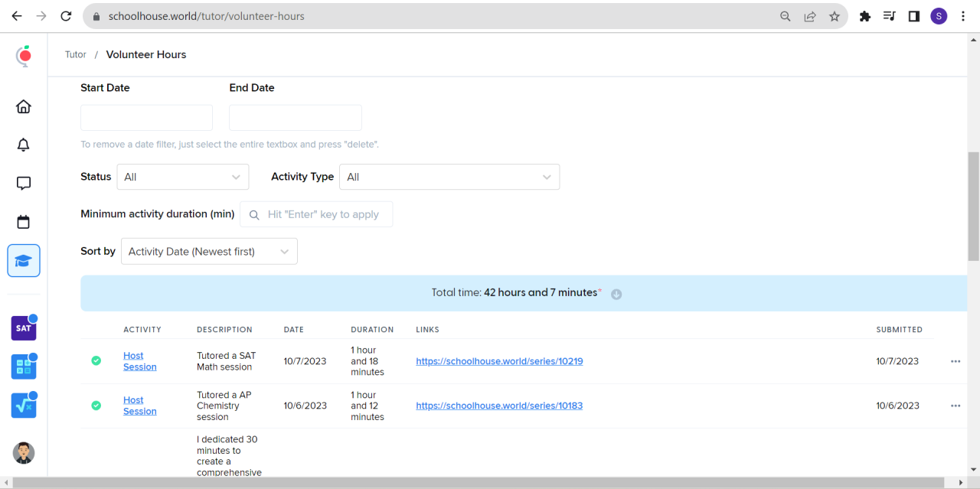
Task: Click the green check on AP Chemistry row
Action: pos(96,406)
